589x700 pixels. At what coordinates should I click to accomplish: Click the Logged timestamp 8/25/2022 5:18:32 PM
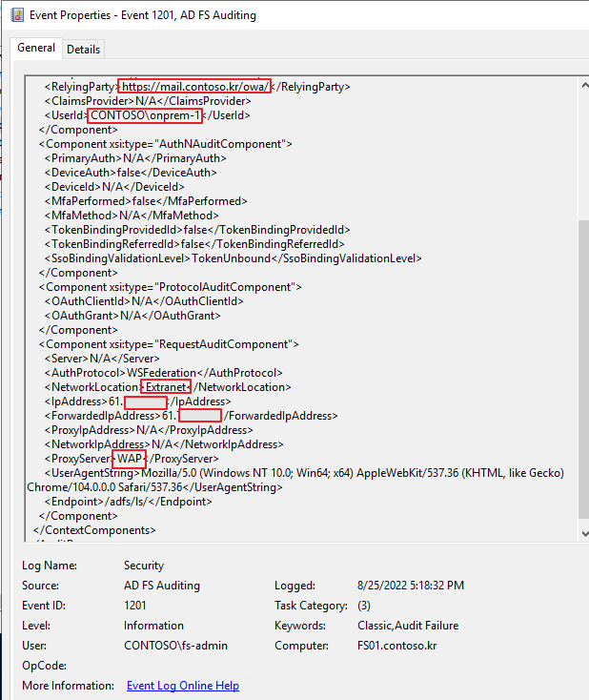[x=411, y=586]
